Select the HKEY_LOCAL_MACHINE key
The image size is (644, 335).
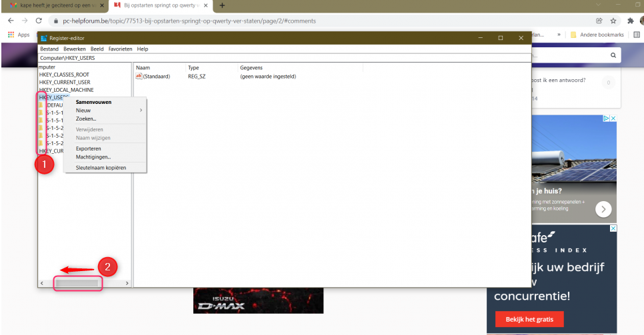(x=66, y=90)
